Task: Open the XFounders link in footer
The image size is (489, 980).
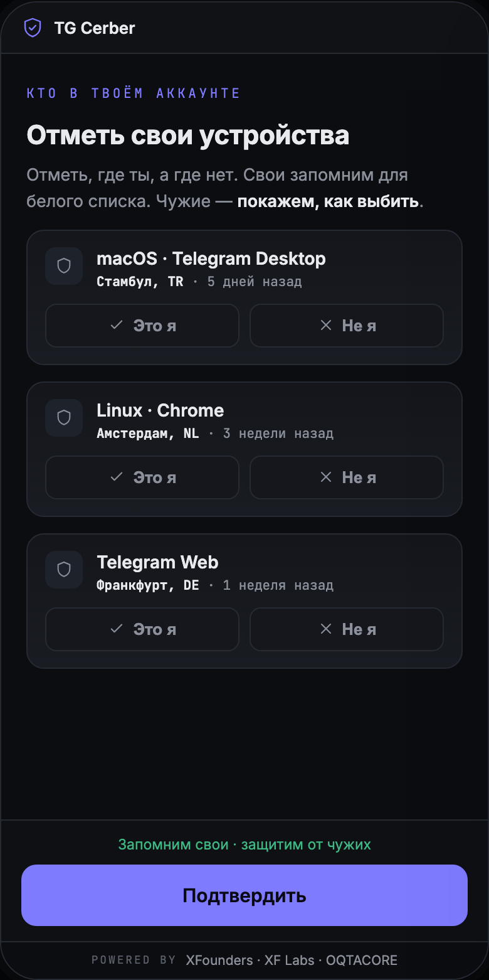Action: point(219,961)
